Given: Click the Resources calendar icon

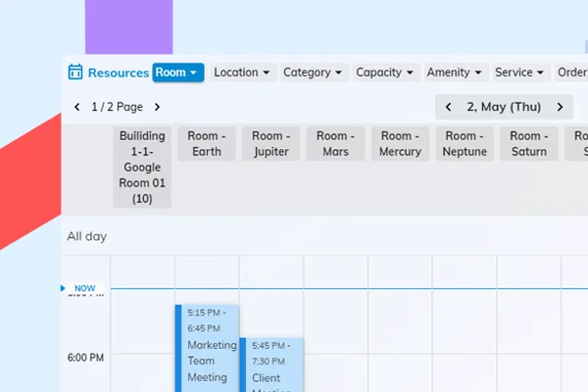Looking at the screenshot, I should point(75,73).
